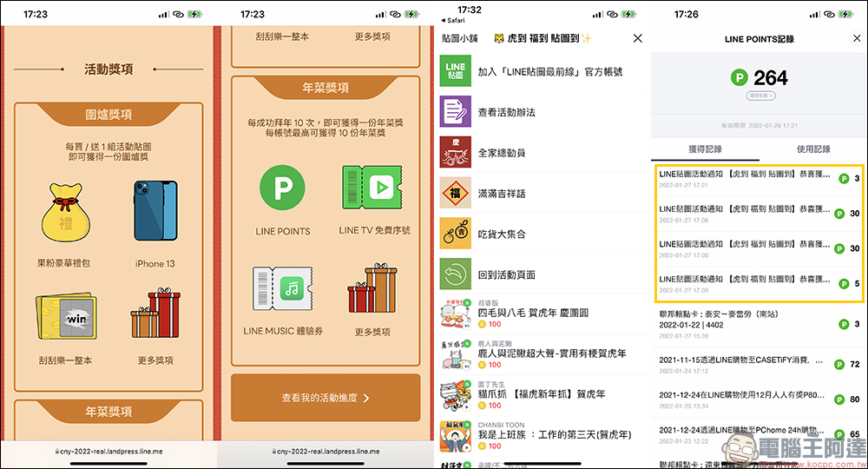Open 鹿人與泥鰍超大聲 sticker thumbnail
Screen dimensions: 868x469
pyautogui.click(x=456, y=355)
